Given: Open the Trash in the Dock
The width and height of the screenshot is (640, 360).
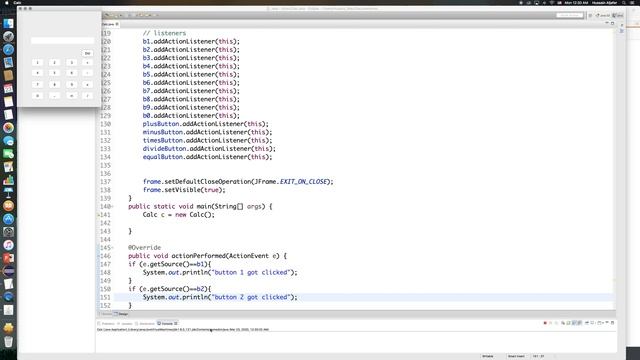Looking at the screenshot, I should [x=8, y=341].
